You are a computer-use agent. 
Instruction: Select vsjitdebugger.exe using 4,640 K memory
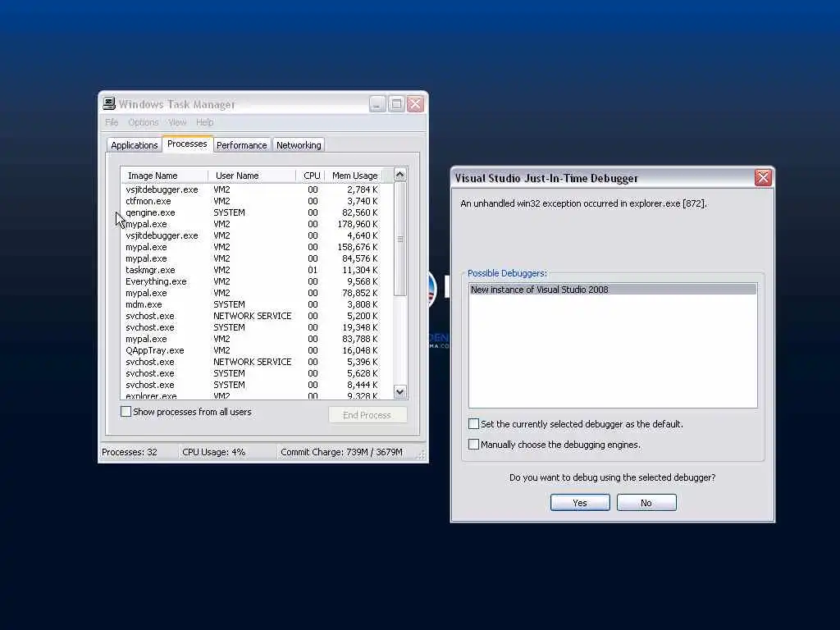point(252,235)
